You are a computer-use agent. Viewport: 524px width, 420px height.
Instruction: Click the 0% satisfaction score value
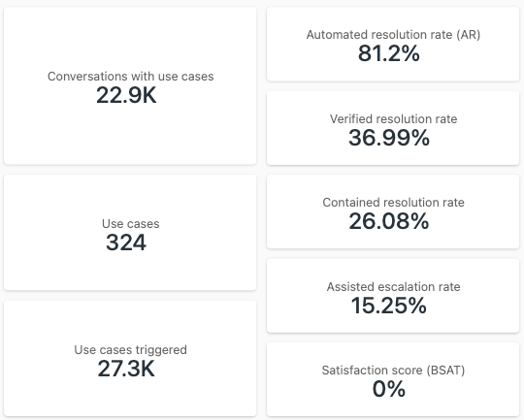[x=389, y=389]
